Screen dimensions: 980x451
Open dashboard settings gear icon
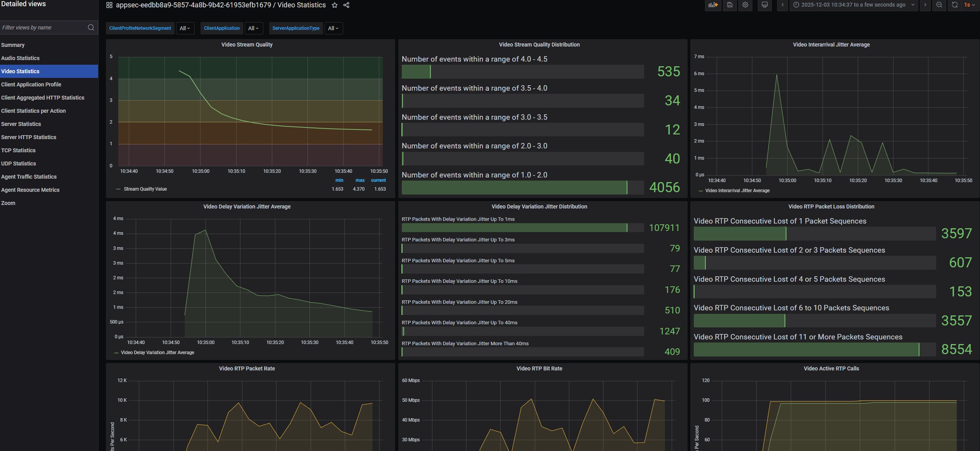[745, 5]
